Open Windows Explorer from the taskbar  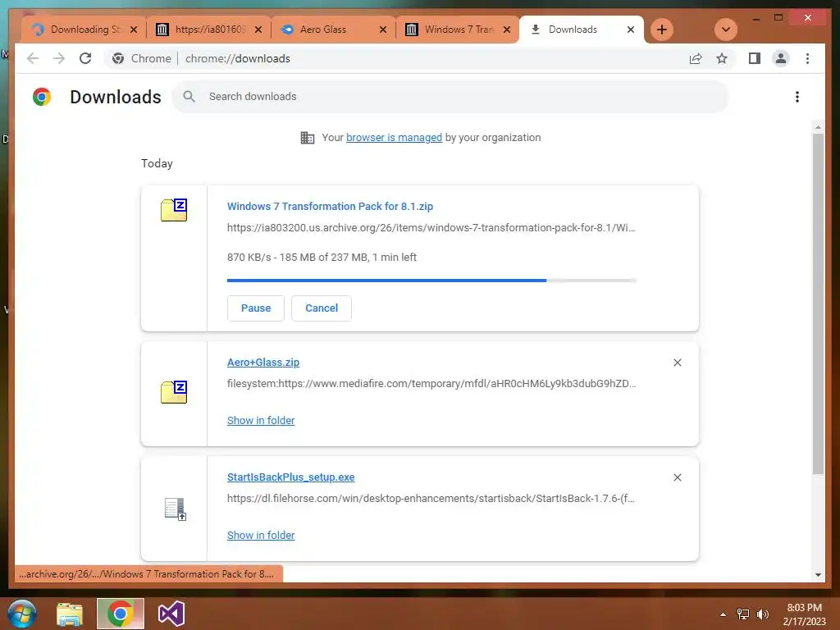click(x=70, y=614)
